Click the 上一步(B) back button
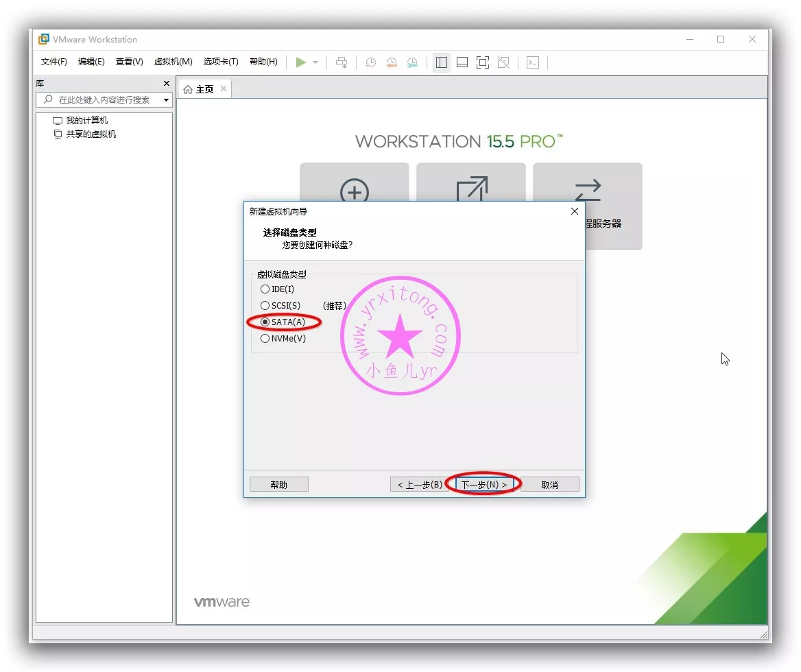The image size is (801, 672). click(x=420, y=485)
